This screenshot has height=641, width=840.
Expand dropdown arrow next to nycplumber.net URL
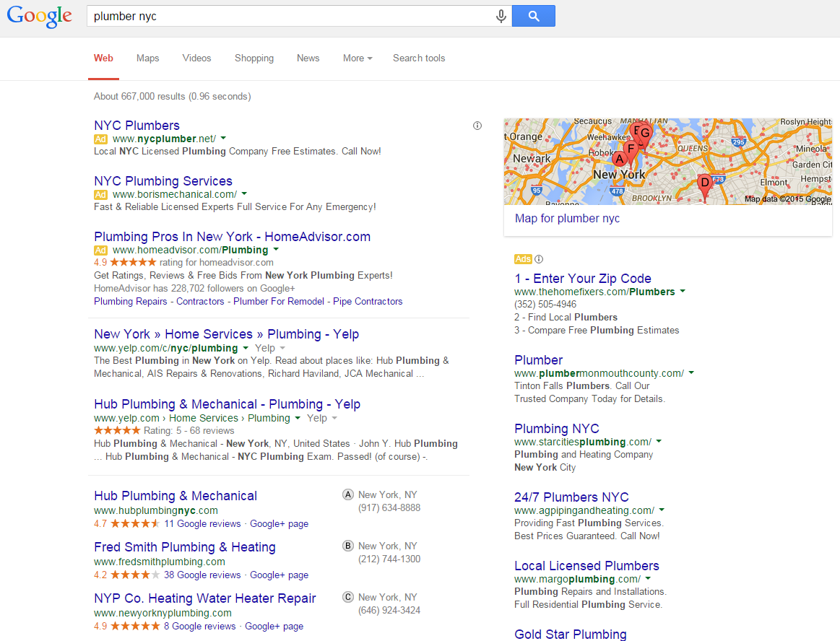[x=223, y=139]
